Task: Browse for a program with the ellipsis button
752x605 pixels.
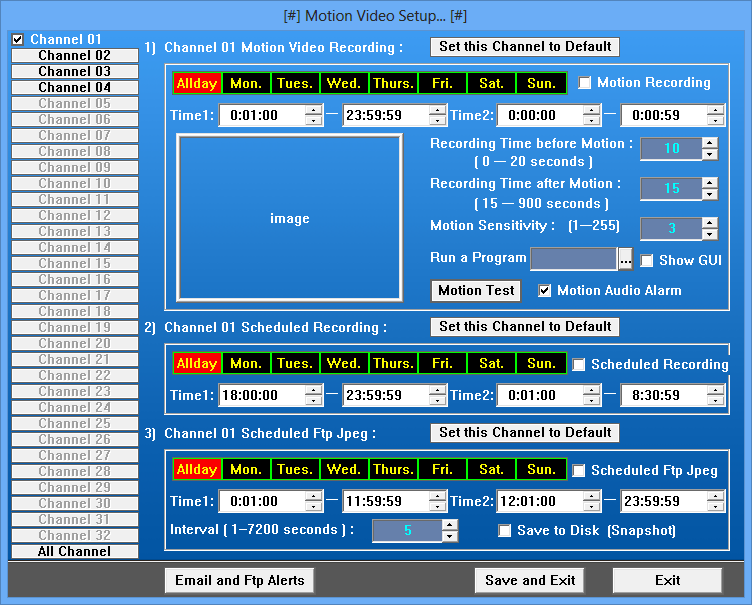Action: [x=625, y=260]
